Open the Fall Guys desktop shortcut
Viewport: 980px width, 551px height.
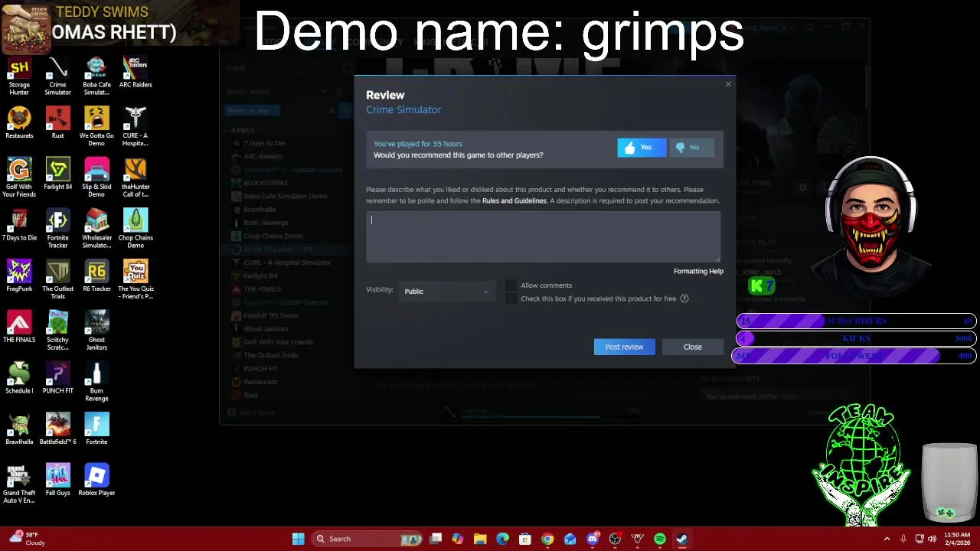(57, 481)
